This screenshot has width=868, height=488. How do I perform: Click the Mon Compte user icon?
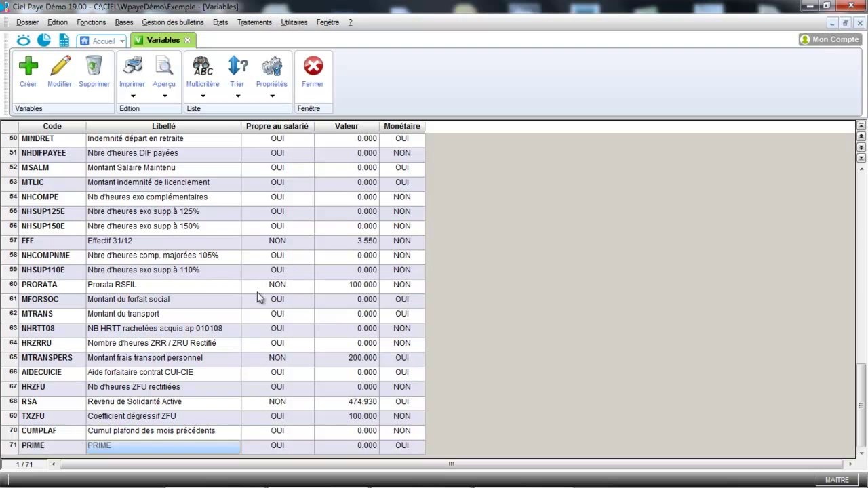(806, 39)
